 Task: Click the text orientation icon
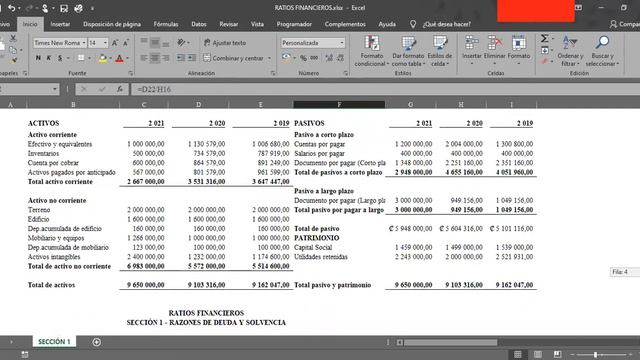click(181, 42)
